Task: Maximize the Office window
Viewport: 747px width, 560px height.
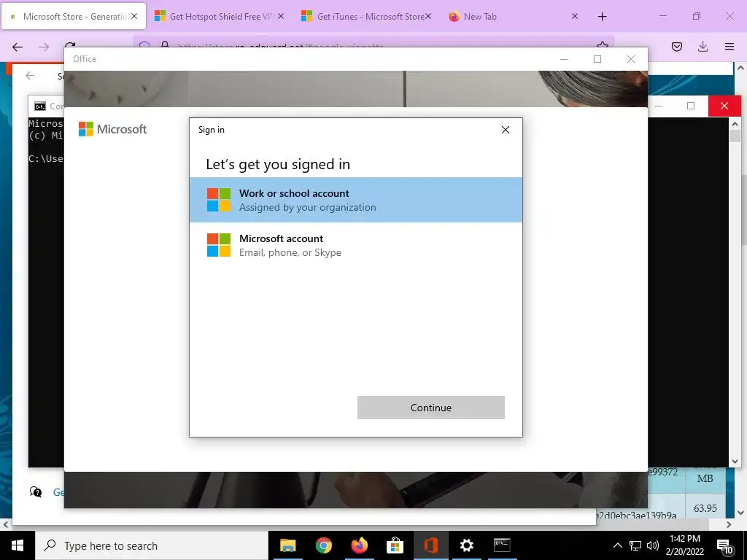Action: [597, 59]
